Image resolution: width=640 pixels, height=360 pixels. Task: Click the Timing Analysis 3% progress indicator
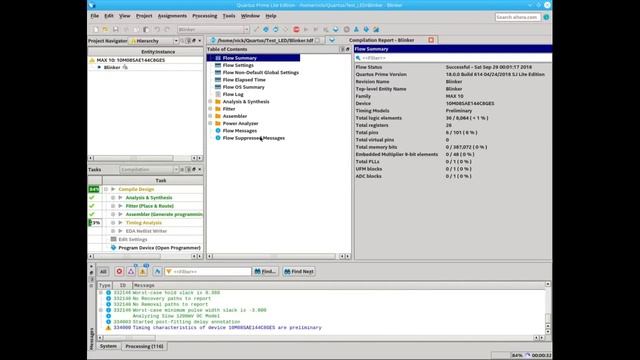click(94, 222)
